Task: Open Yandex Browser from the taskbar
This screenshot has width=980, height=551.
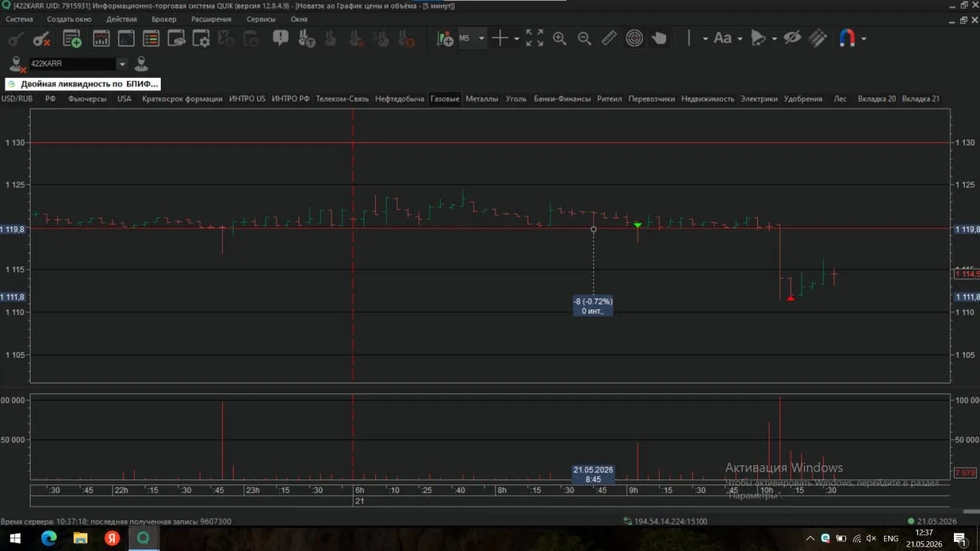Action: [x=112, y=539]
